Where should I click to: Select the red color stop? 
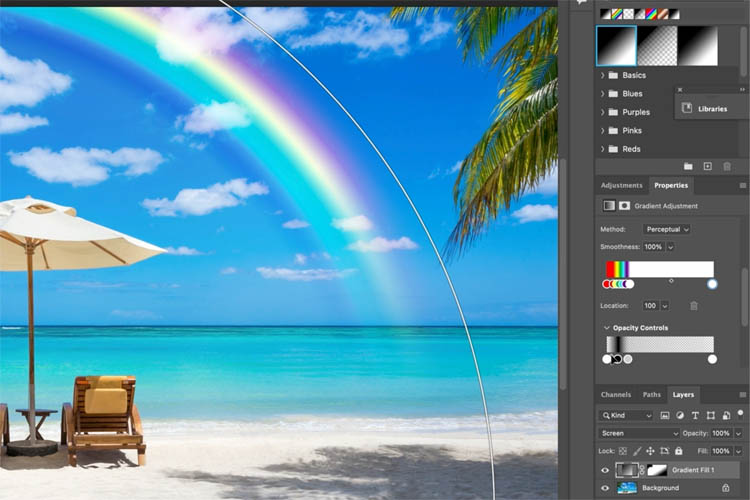607,284
